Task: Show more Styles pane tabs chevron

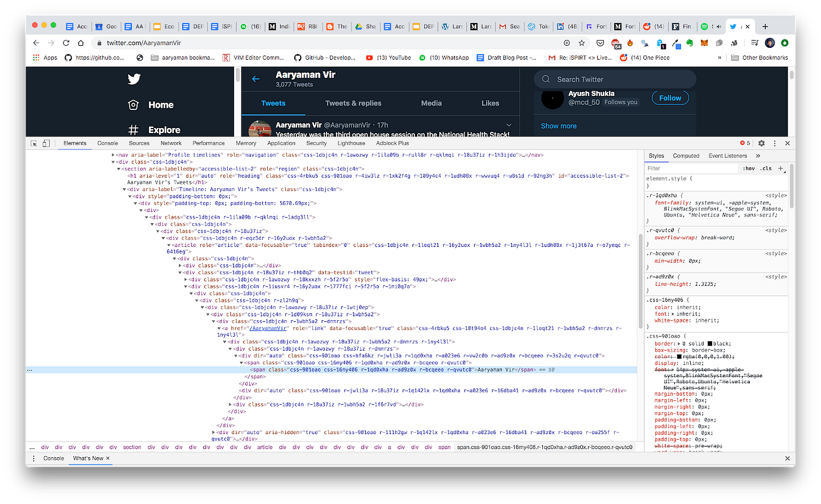Action: (758, 156)
